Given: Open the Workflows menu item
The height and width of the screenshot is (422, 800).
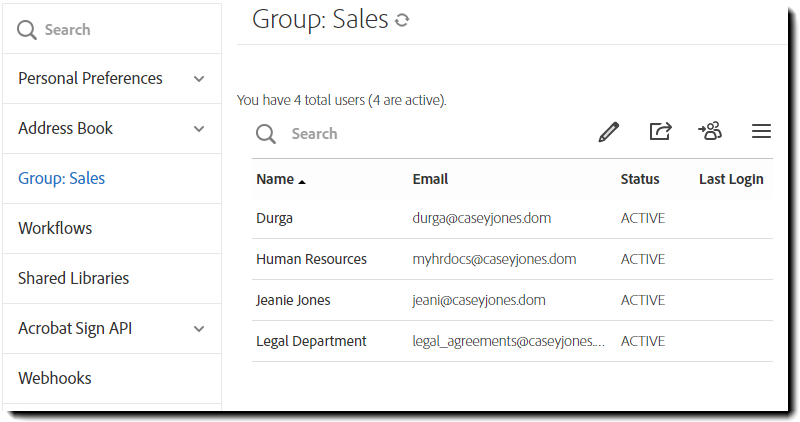Looking at the screenshot, I should [55, 228].
